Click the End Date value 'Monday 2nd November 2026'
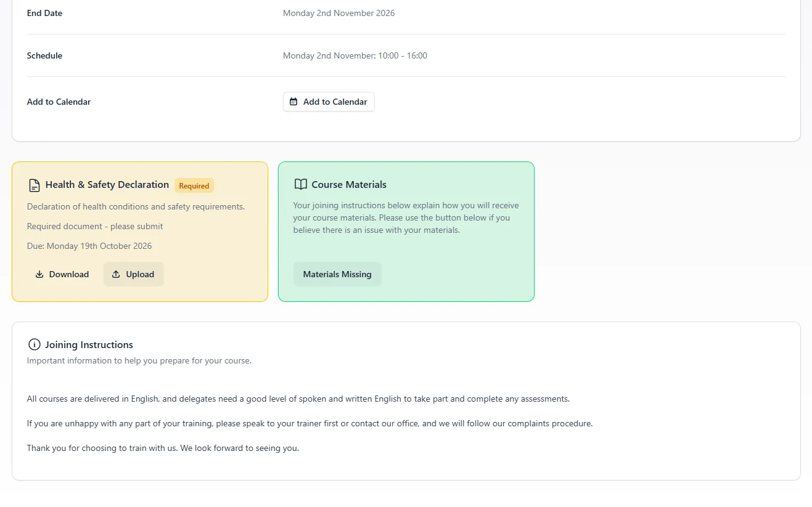The height and width of the screenshot is (507, 812). coord(339,13)
